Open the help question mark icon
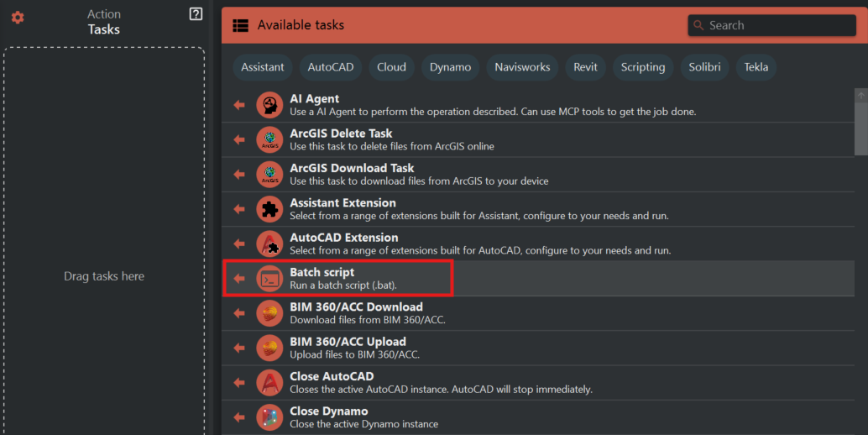The height and width of the screenshot is (435, 868). pyautogui.click(x=196, y=13)
